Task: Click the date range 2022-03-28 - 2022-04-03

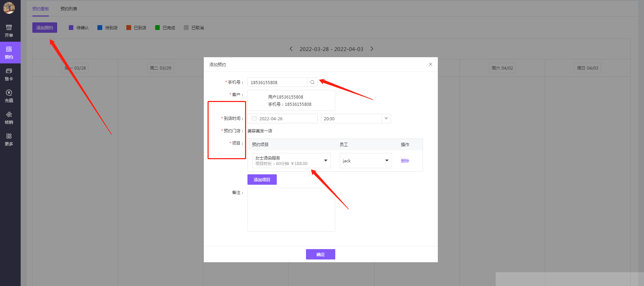Action: click(331, 49)
